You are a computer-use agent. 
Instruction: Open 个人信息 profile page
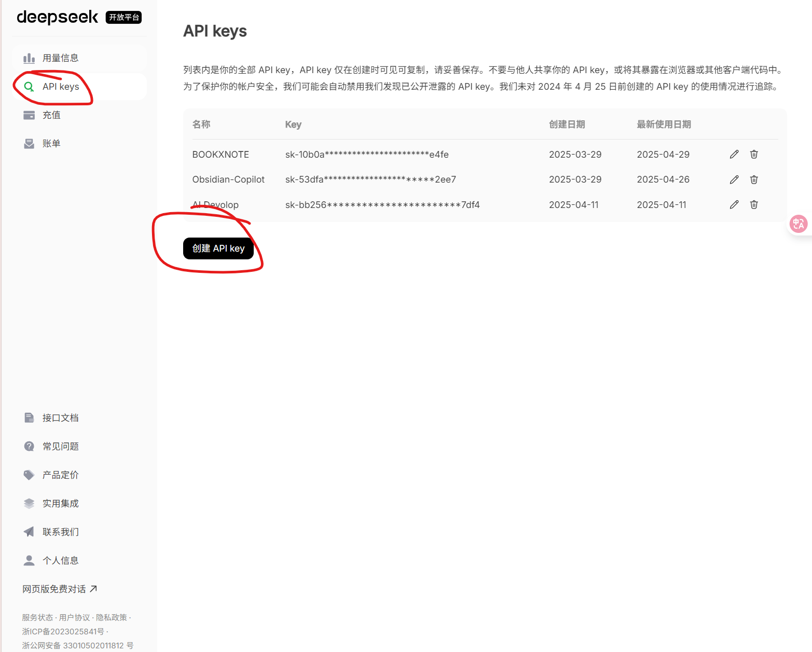(x=79, y=560)
